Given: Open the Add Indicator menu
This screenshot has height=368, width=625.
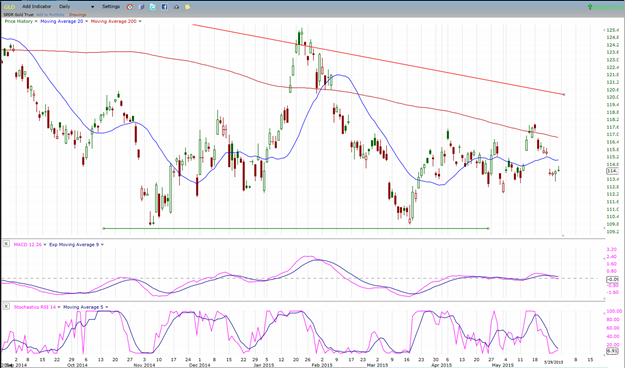Looking at the screenshot, I should [37, 7].
